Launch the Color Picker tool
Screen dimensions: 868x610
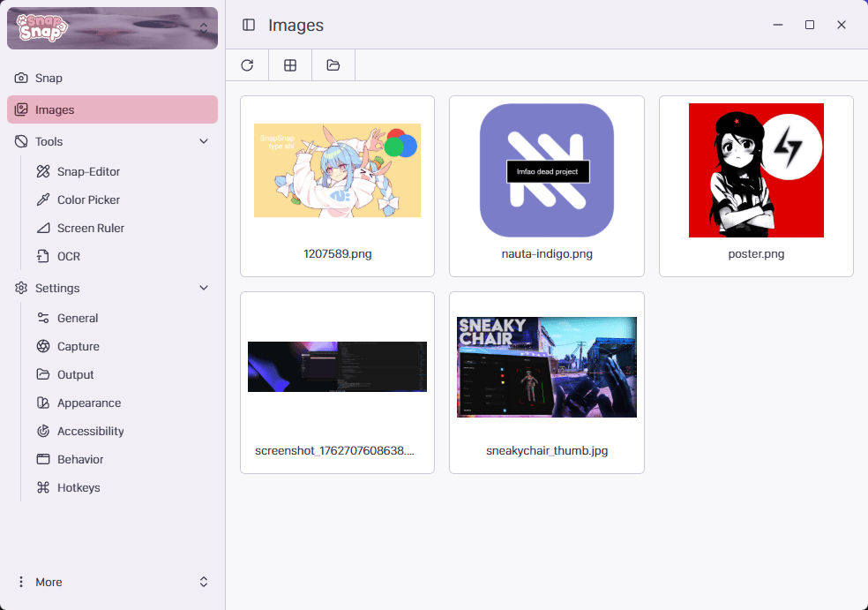click(x=88, y=200)
